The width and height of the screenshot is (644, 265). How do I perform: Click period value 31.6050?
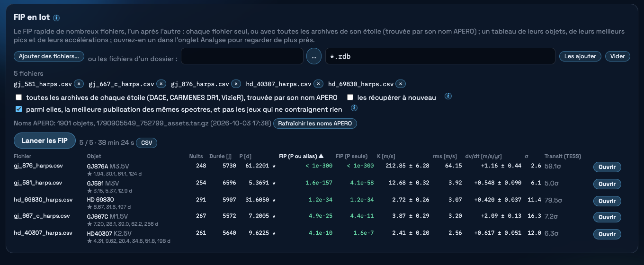[x=257, y=200]
